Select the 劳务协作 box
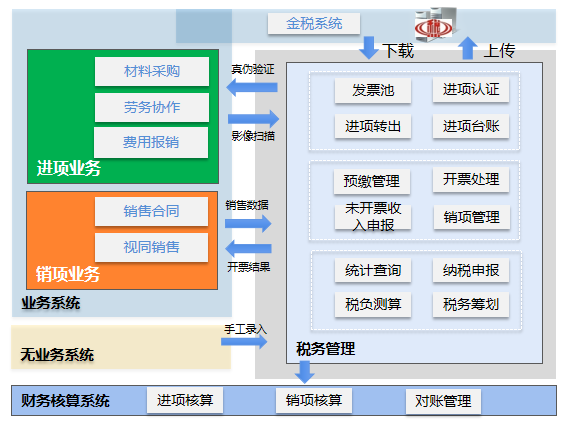Screen dimensions: 571x427 [x=152, y=107]
